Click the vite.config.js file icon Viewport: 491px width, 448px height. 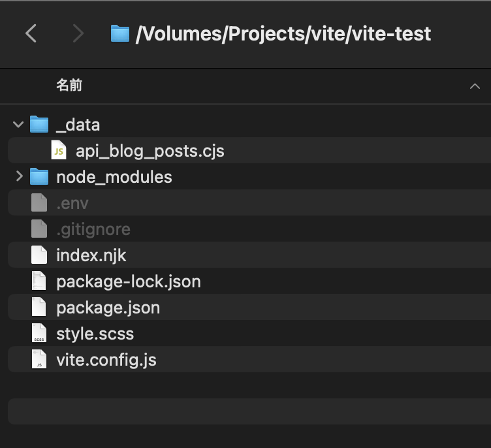click(x=39, y=360)
